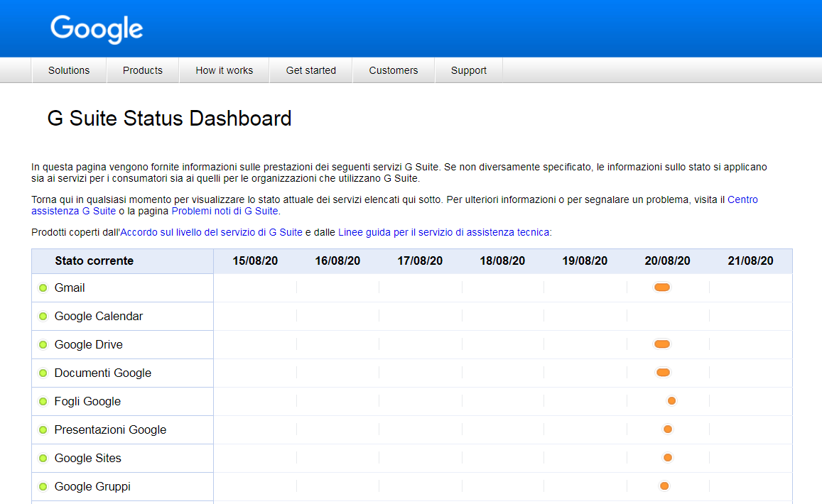Image resolution: width=822 pixels, height=504 pixels.
Task: Select the How it works menu item
Action: (224, 70)
